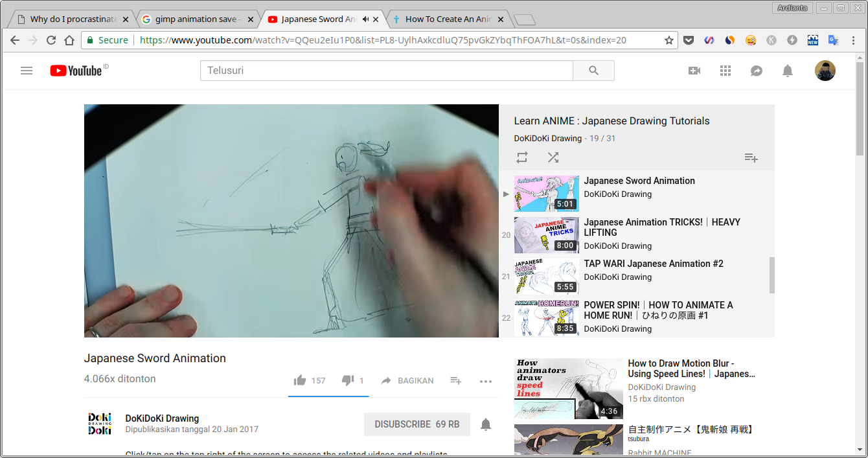Open the DoKiDoKi Drawing channel link
The height and width of the screenshot is (458, 868).
[x=161, y=418]
